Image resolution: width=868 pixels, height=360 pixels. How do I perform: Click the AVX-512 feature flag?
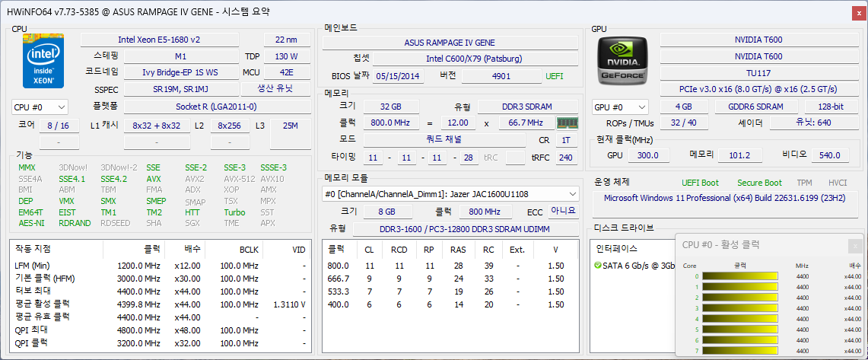pyautogui.click(x=240, y=179)
